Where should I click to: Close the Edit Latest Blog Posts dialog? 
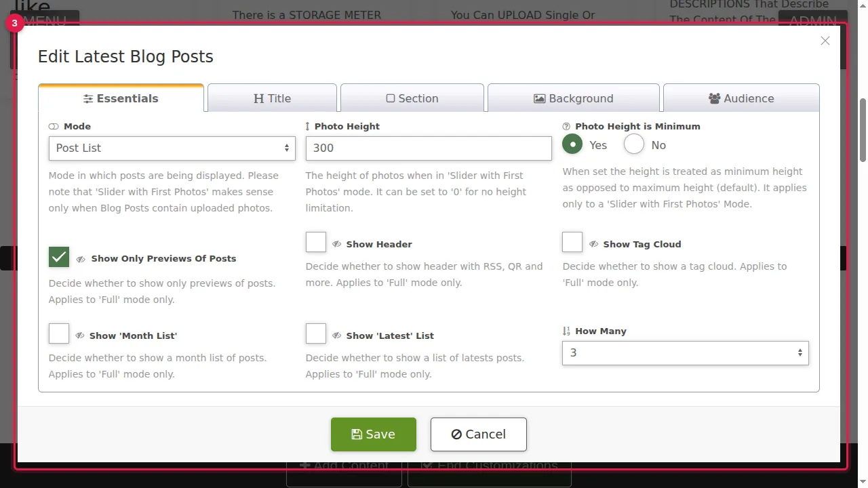point(825,41)
